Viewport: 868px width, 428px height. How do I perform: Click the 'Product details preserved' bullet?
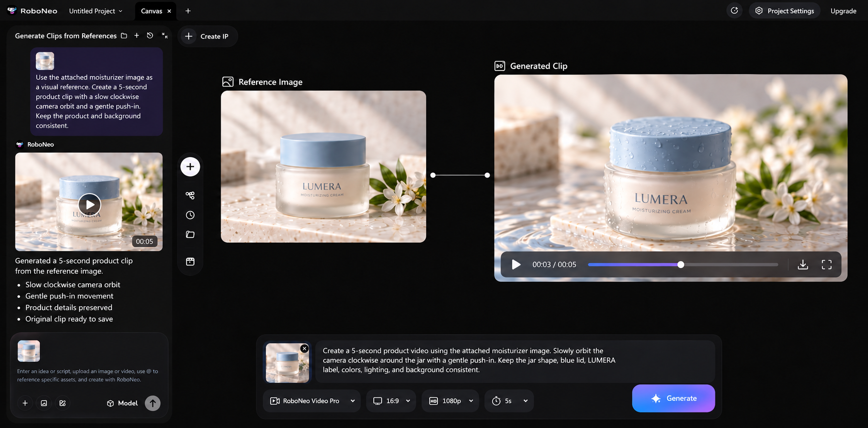click(x=69, y=307)
